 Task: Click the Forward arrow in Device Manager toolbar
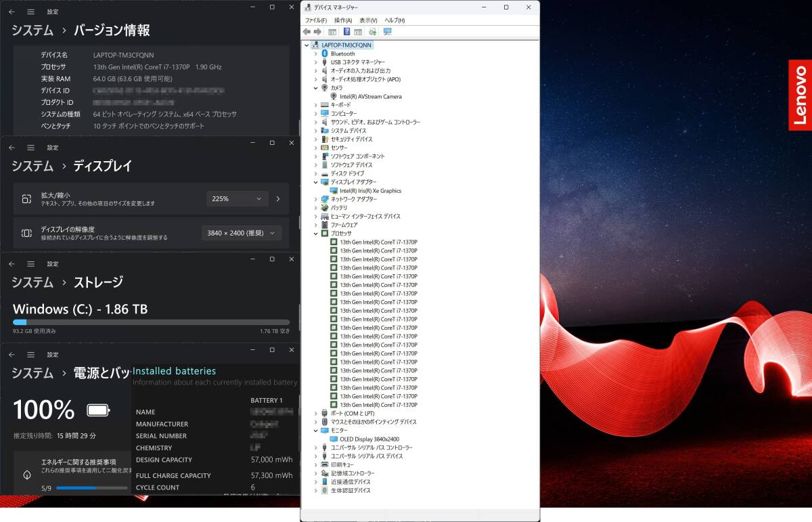click(317, 32)
